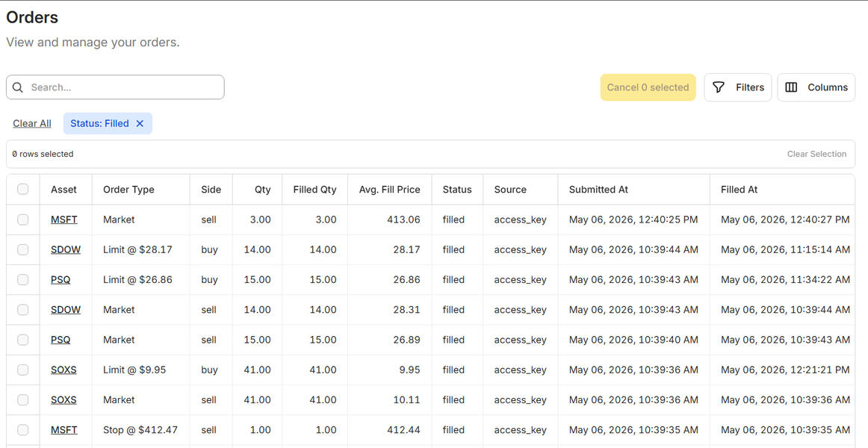The image size is (868, 448).
Task: Click the 412.44 average fill price
Action: [403, 430]
